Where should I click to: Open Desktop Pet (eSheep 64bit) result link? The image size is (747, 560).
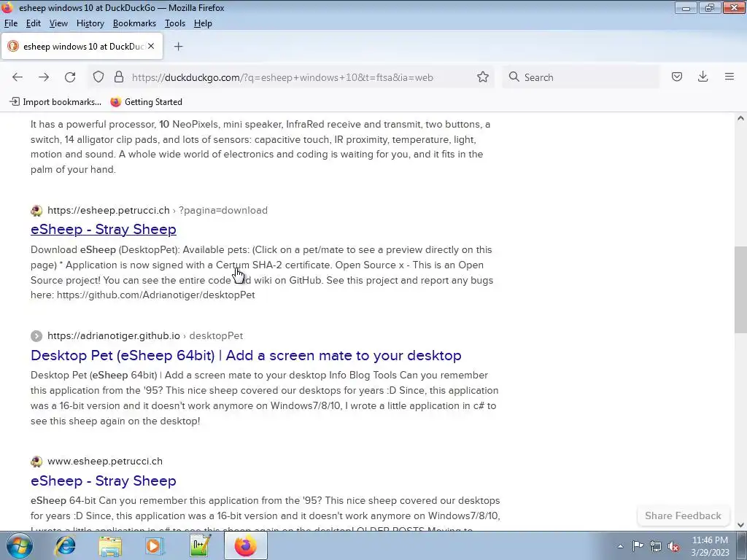click(x=246, y=355)
